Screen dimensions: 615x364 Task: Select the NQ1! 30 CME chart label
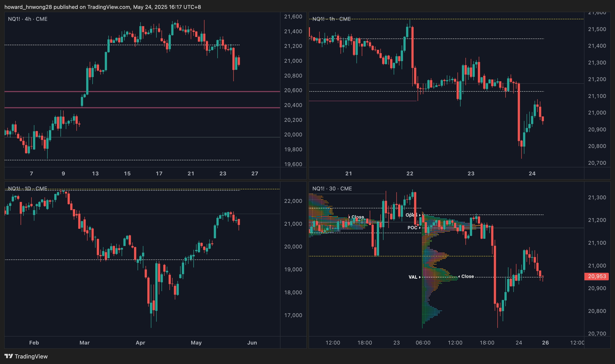(x=332, y=188)
